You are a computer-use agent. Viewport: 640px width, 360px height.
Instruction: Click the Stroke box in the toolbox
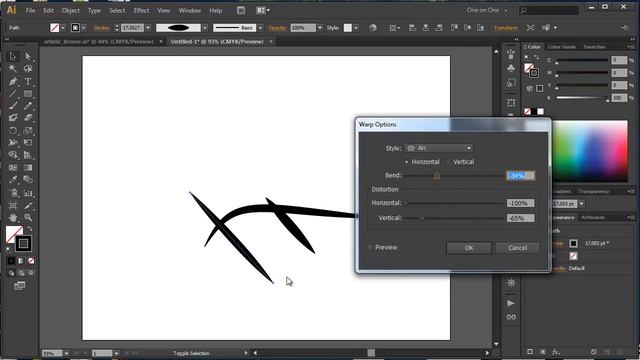[23, 244]
